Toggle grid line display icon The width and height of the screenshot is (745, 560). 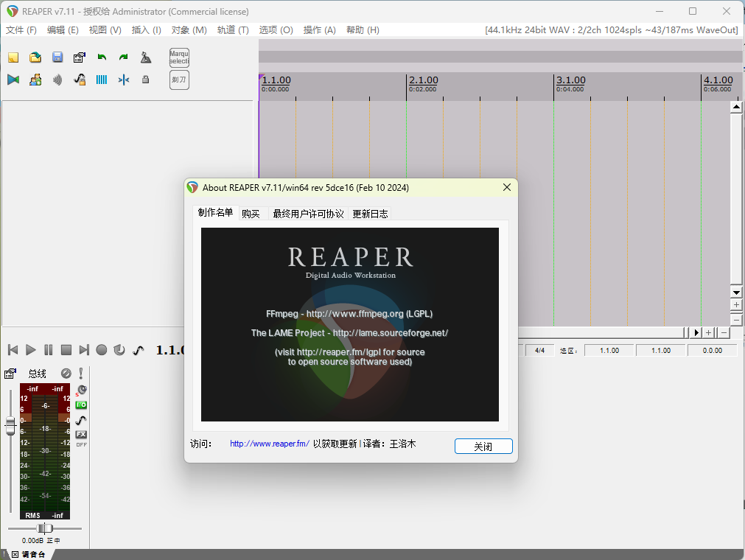coord(101,79)
